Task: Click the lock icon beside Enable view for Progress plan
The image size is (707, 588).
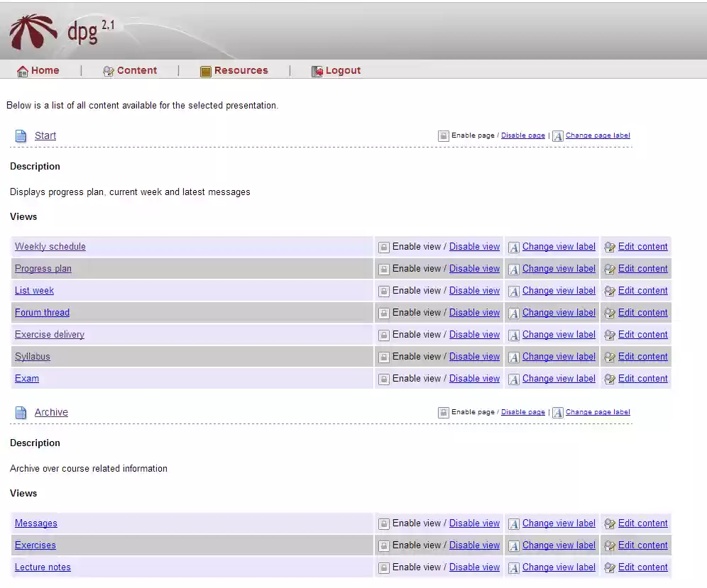Action: click(383, 268)
